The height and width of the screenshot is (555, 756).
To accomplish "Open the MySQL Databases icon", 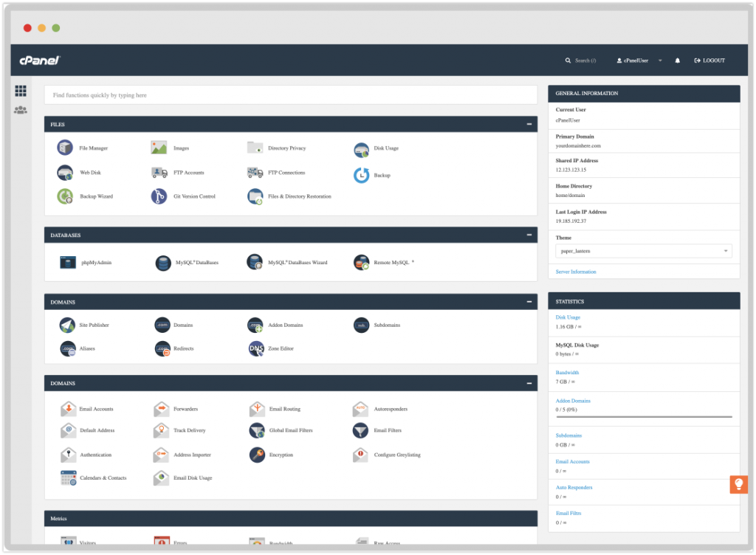I will tap(163, 263).
